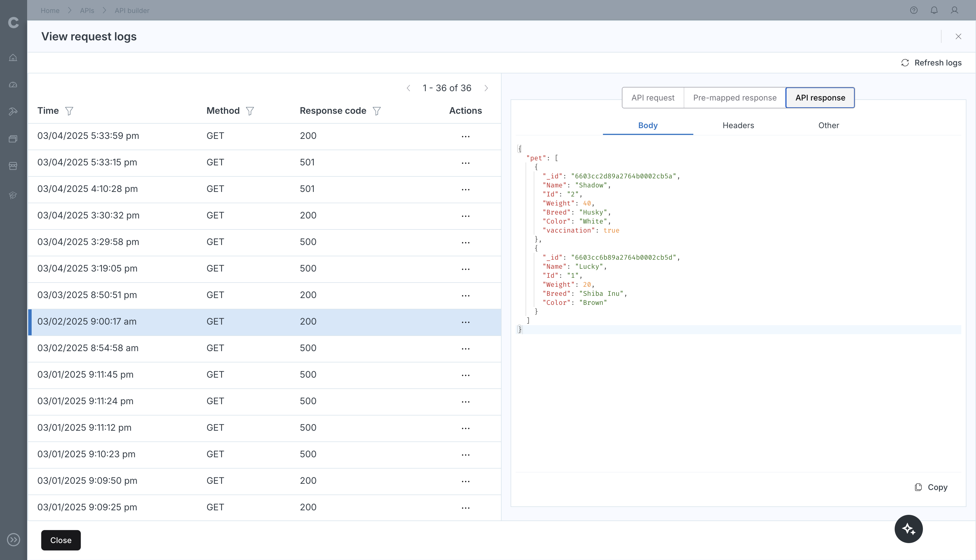Open actions menu for 4:10:28 pm log

click(465, 190)
